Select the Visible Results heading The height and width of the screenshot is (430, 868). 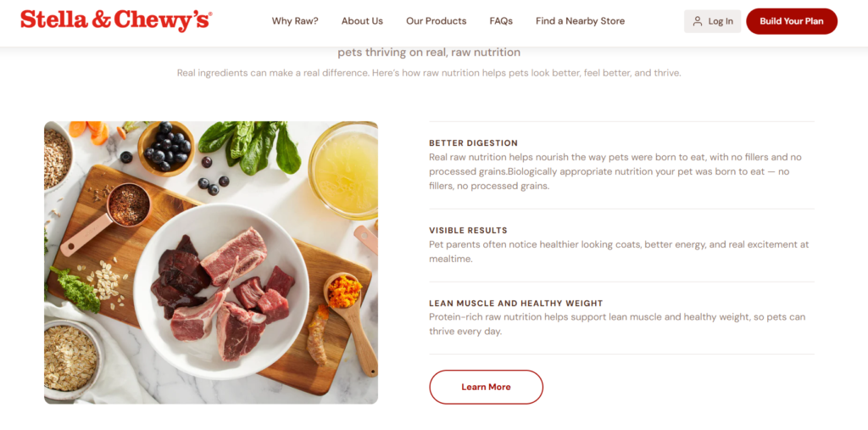468,231
